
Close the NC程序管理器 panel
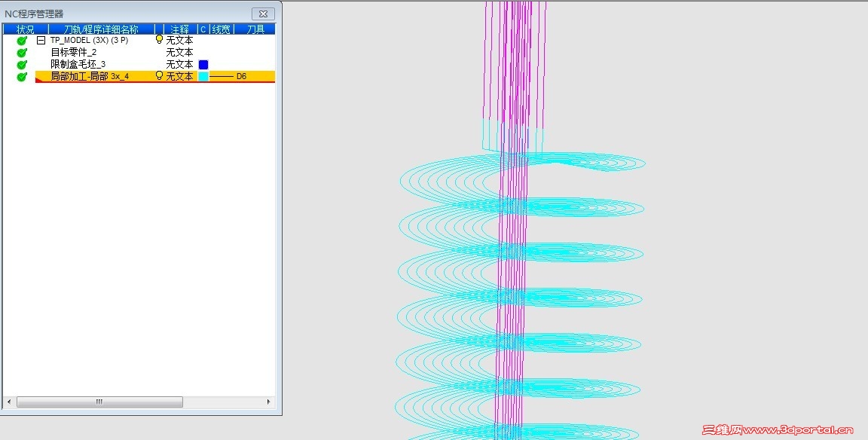point(264,14)
